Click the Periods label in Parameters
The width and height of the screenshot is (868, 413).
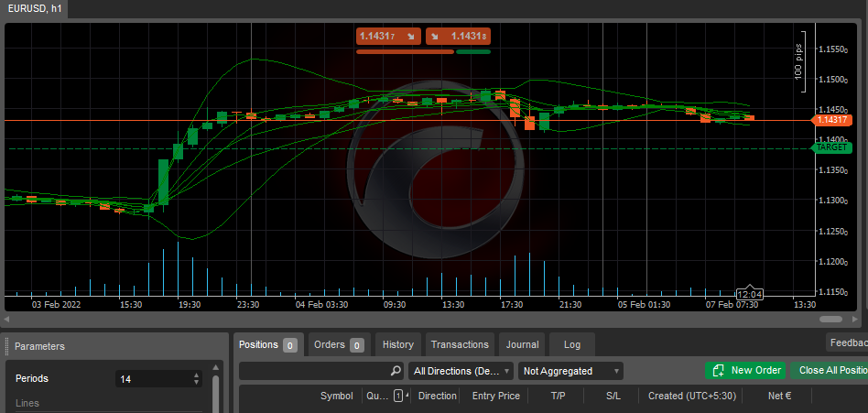[x=31, y=379]
